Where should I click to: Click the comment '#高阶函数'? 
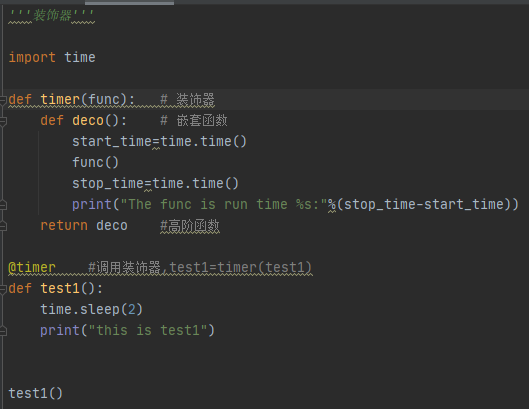pos(190,226)
